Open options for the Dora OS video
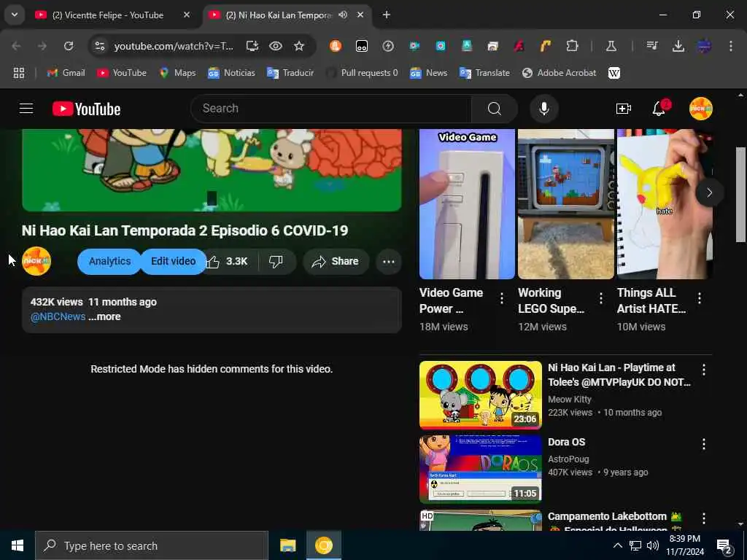747x560 pixels. (x=704, y=444)
